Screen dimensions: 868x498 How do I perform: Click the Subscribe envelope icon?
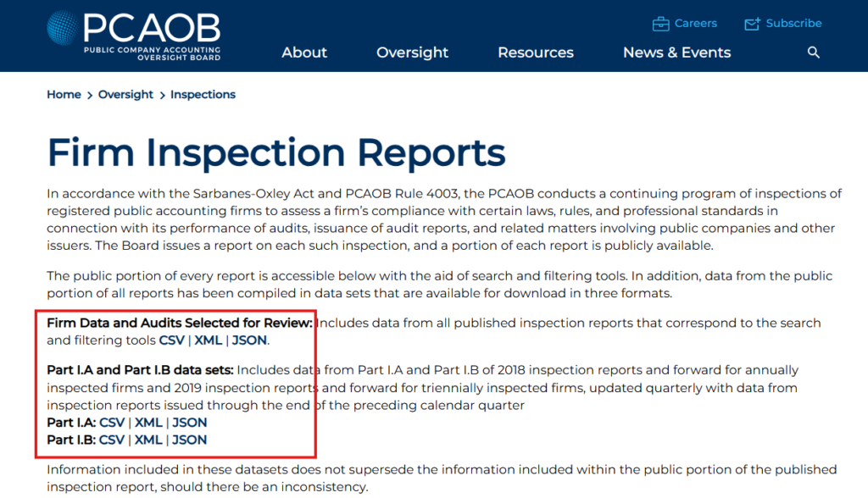(753, 24)
